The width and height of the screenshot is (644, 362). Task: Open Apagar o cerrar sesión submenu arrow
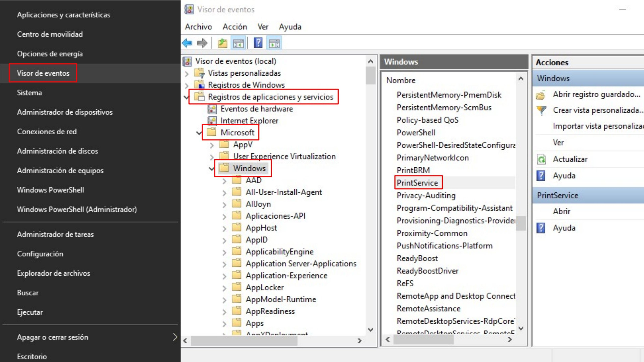click(x=175, y=337)
